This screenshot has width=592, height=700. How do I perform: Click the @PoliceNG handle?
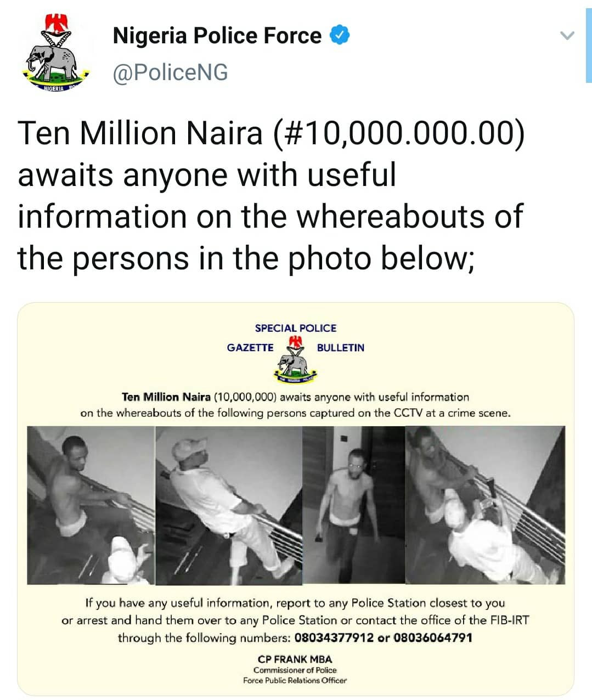[x=170, y=72]
